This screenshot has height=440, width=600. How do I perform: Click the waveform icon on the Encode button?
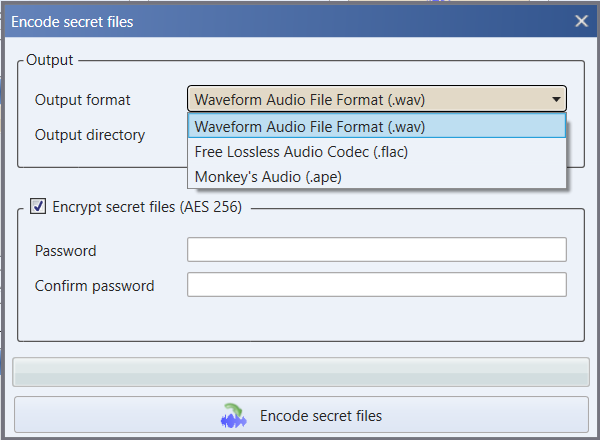[233, 415]
